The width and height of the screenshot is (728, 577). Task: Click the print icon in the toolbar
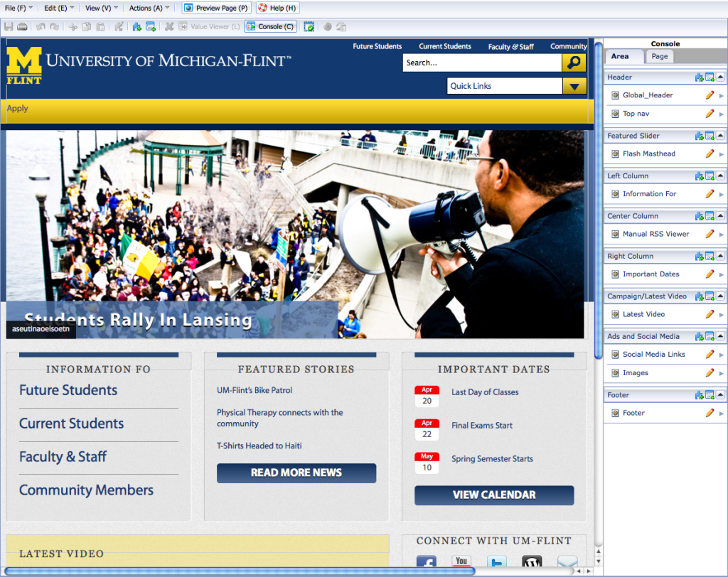(22, 27)
